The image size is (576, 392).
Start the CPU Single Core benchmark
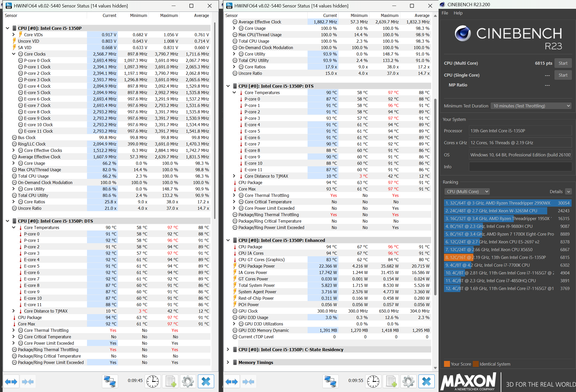563,75
